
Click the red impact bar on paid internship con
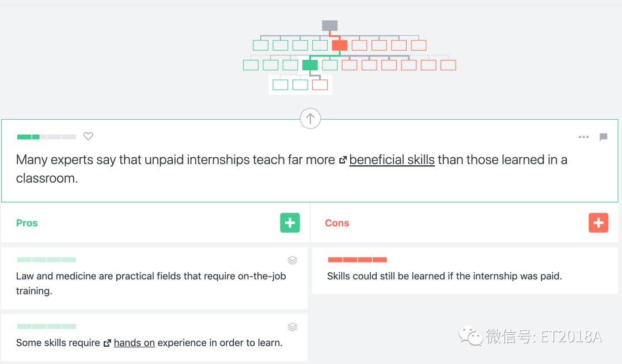pyautogui.click(x=357, y=260)
